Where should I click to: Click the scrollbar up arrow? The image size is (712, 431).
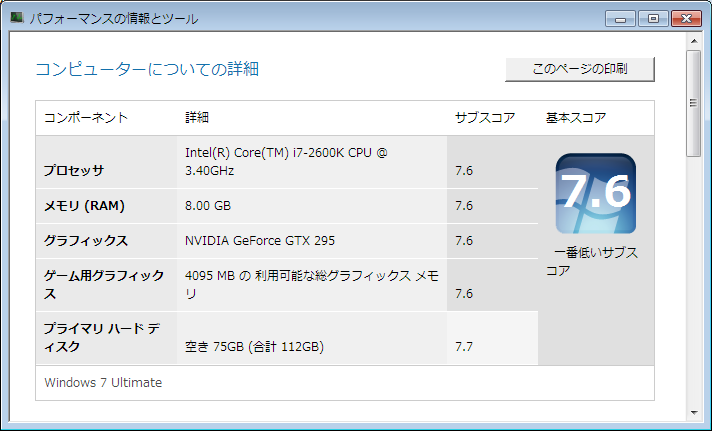point(694,41)
